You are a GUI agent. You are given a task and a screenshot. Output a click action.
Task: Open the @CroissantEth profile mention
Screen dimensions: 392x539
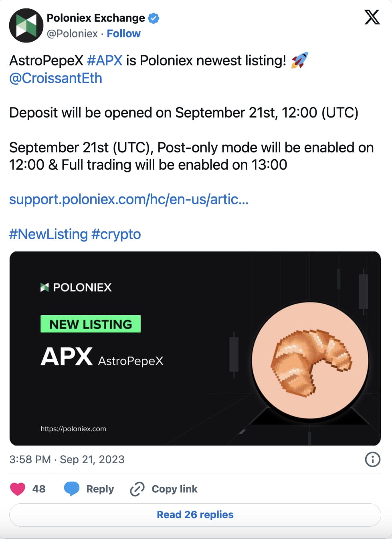click(56, 78)
